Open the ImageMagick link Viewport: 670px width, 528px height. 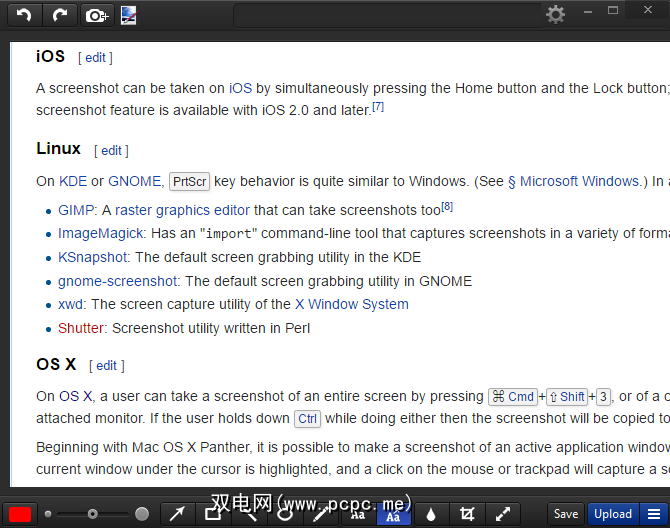pyautogui.click(x=100, y=233)
